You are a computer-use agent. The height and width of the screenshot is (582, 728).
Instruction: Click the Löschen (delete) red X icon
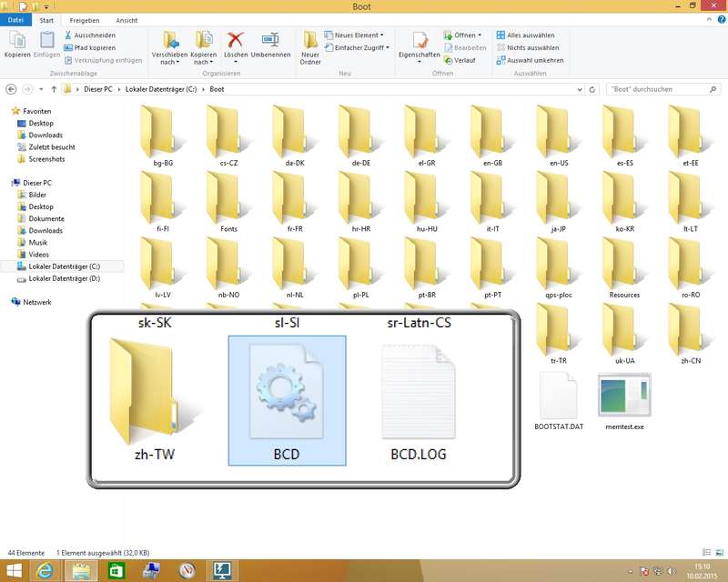point(236,40)
